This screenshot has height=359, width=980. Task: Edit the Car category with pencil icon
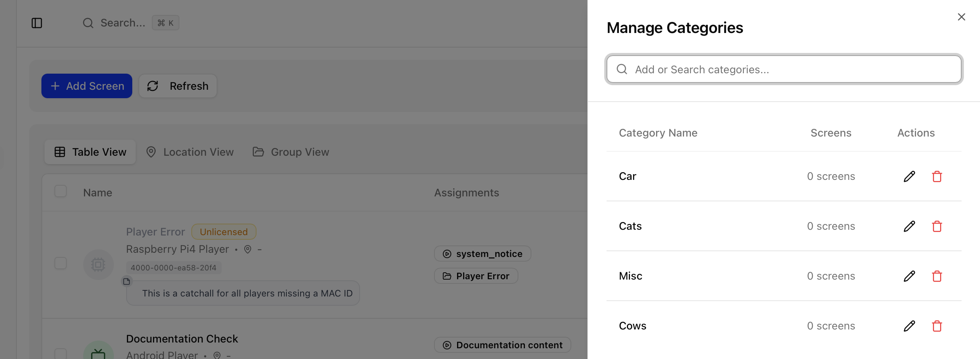(909, 176)
